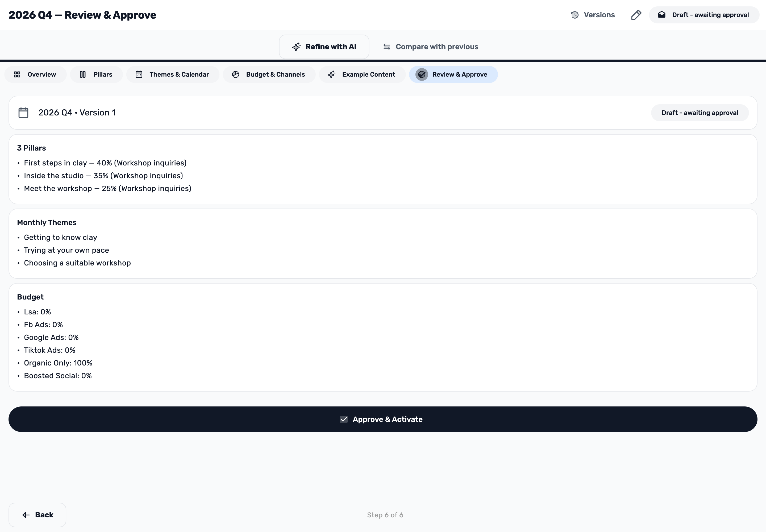Click the Review & Approve checkmark circle icon
This screenshot has height=532, width=766.
[x=422, y=74]
